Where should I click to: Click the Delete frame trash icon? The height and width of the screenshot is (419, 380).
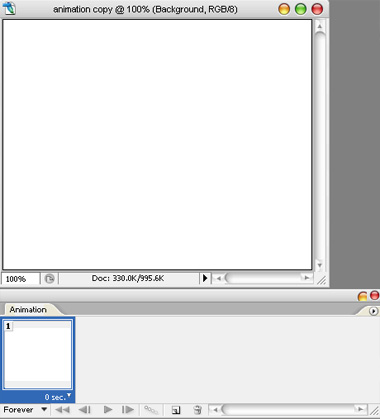pyautogui.click(x=197, y=410)
